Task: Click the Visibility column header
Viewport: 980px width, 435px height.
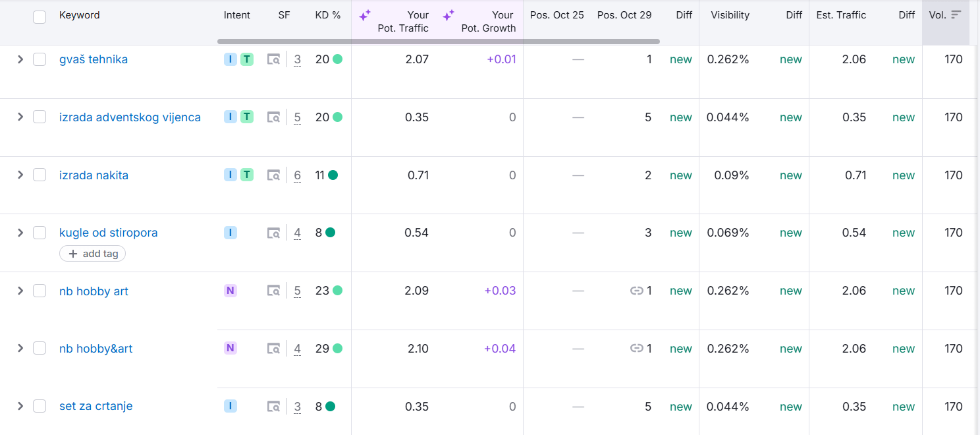Action: pos(730,15)
